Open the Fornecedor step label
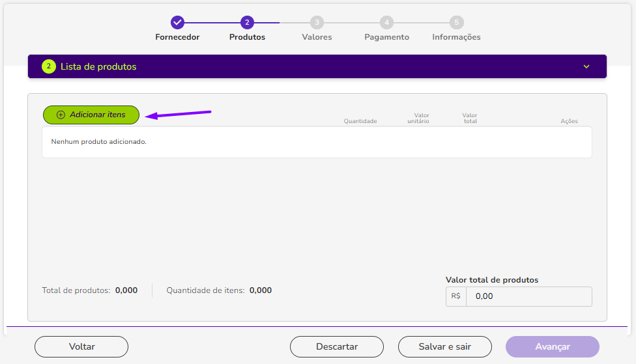 coord(177,37)
